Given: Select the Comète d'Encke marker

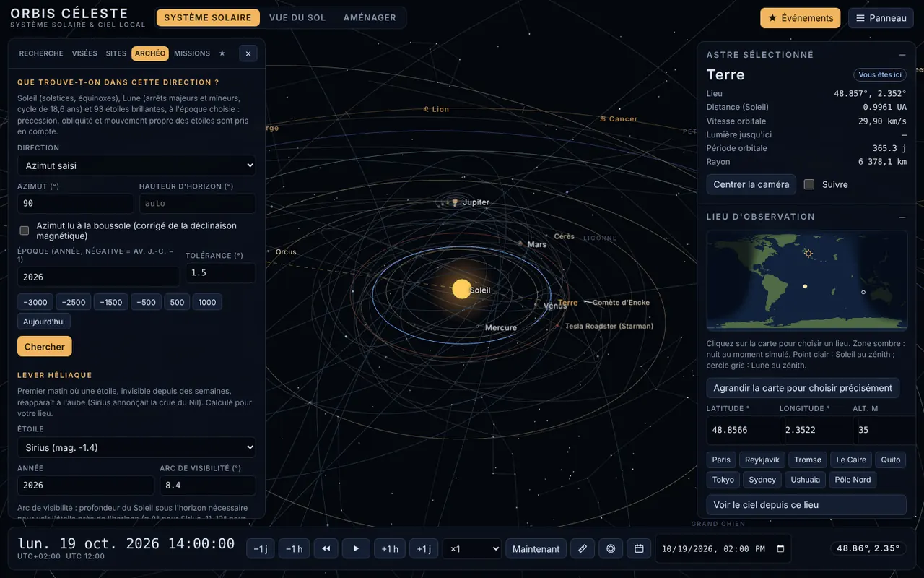Looking at the screenshot, I should tap(587, 302).
